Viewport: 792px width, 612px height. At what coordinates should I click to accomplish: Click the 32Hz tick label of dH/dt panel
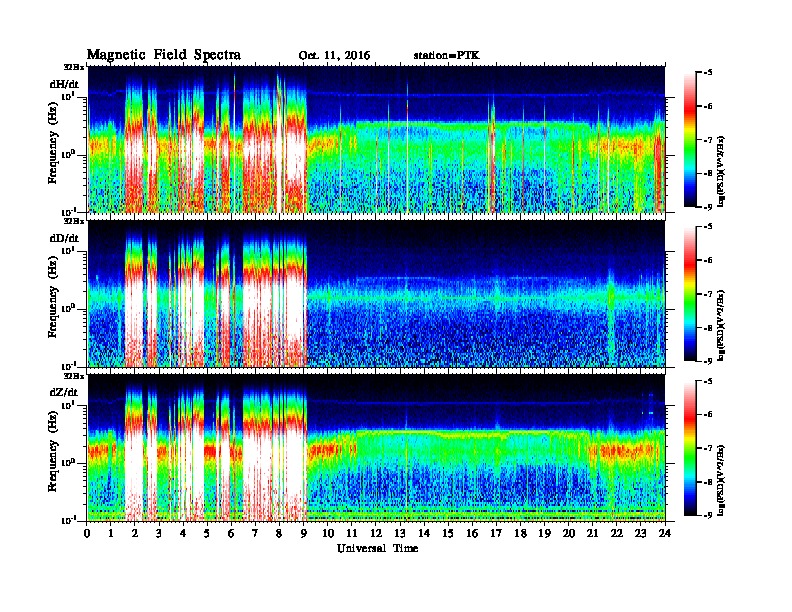[x=74, y=67]
